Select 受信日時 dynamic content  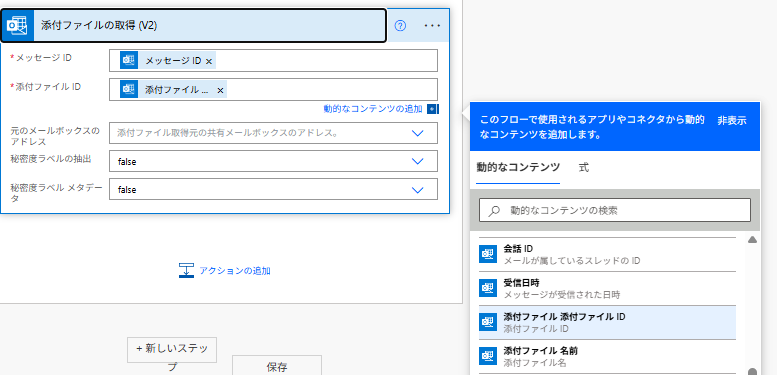(608, 288)
